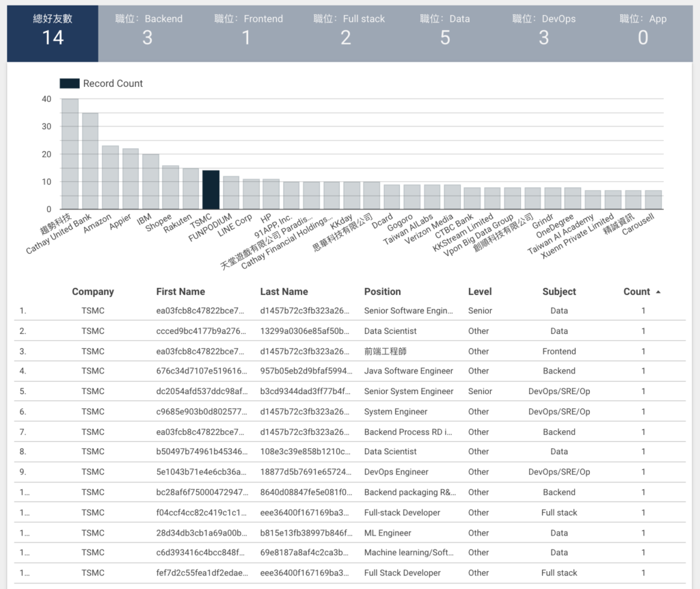
Task: Click first name 'dc2054afd537ddc98af...' cell
Action: [202, 391]
